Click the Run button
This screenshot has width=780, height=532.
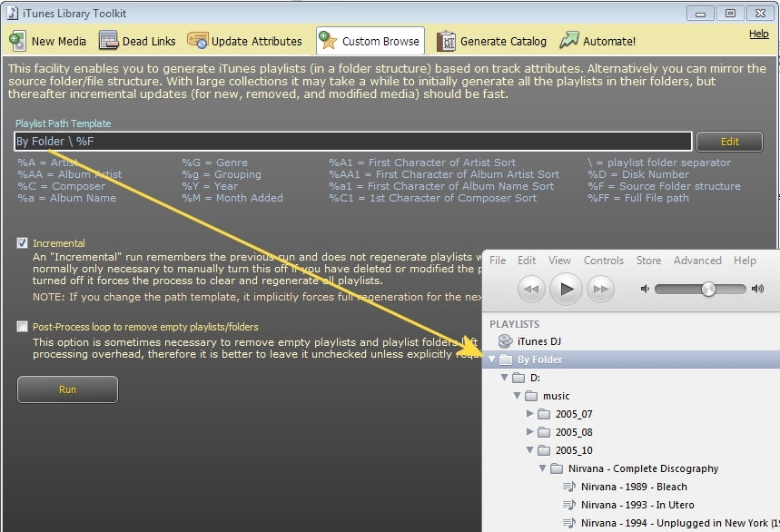(68, 389)
